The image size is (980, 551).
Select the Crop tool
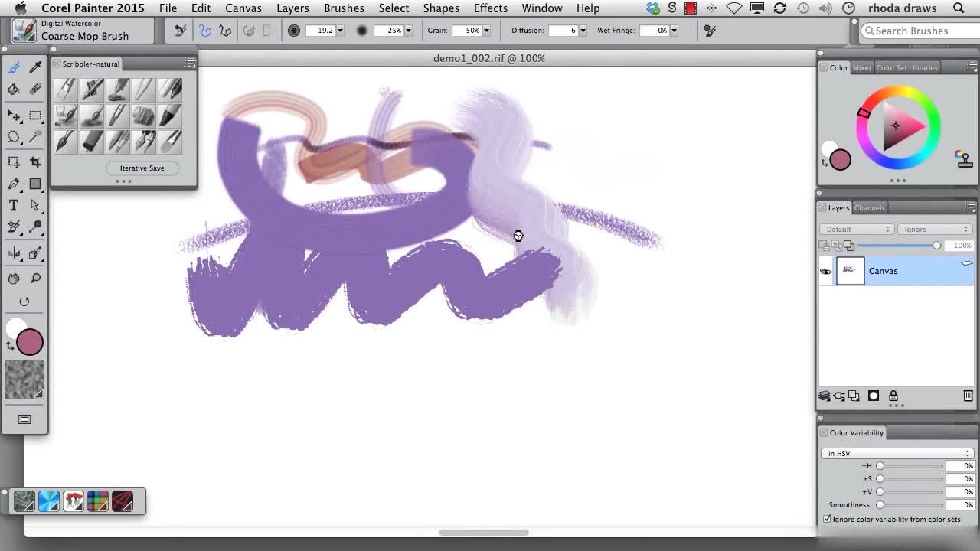pyautogui.click(x=35, y=162)
